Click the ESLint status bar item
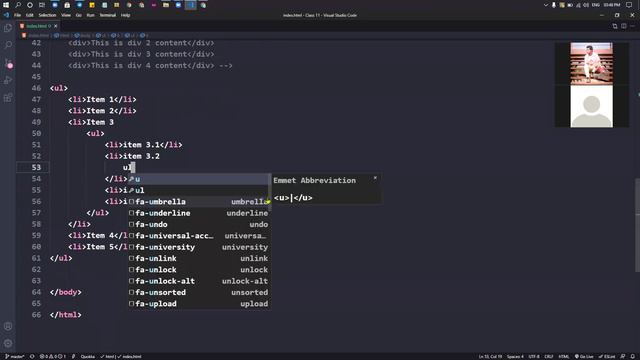The image size is (640, 360). pos(607,356)
